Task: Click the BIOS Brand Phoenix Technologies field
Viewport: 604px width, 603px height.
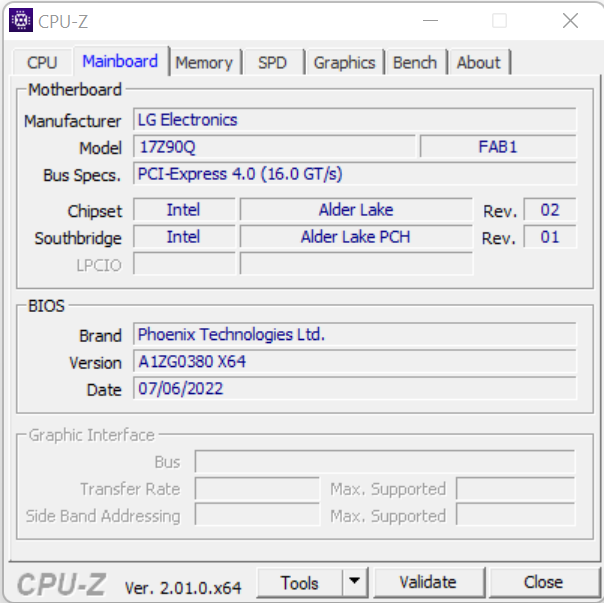Action: point(355,334)
